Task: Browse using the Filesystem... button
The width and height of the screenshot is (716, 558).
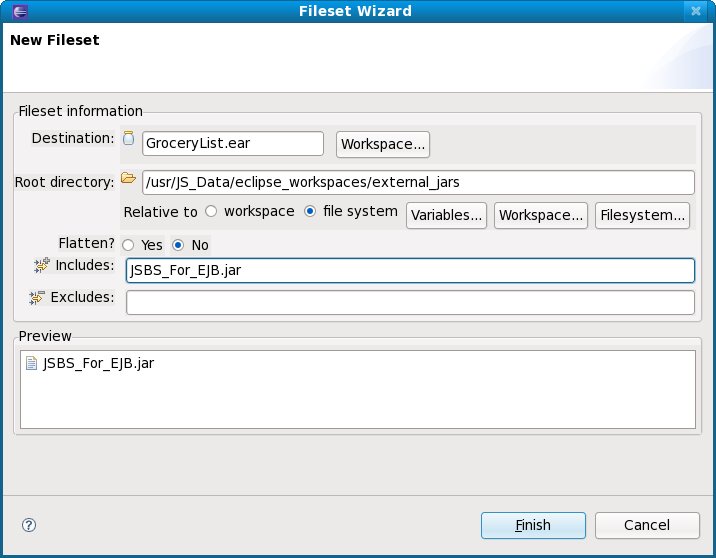Action: click(x=642, y=215)
